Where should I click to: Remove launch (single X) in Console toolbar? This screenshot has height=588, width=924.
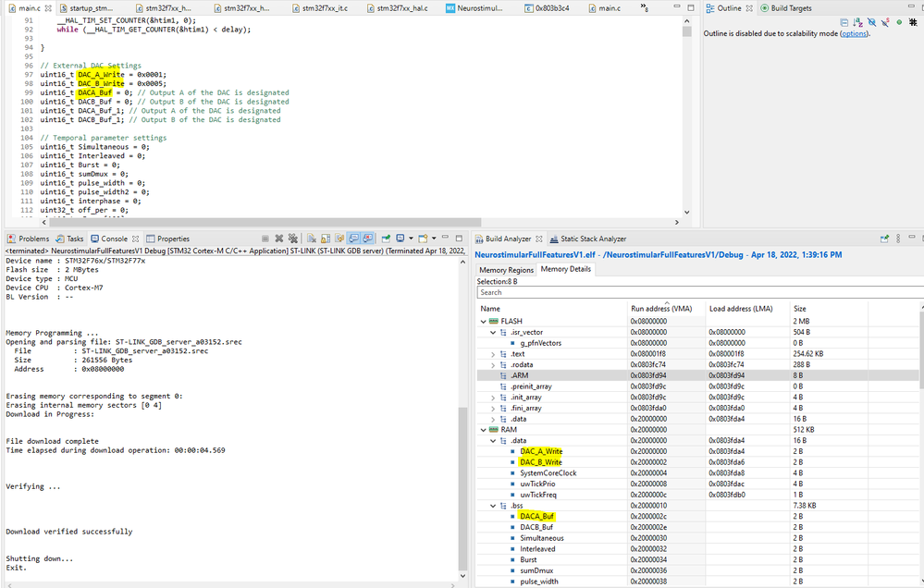(x=278, y=239)
